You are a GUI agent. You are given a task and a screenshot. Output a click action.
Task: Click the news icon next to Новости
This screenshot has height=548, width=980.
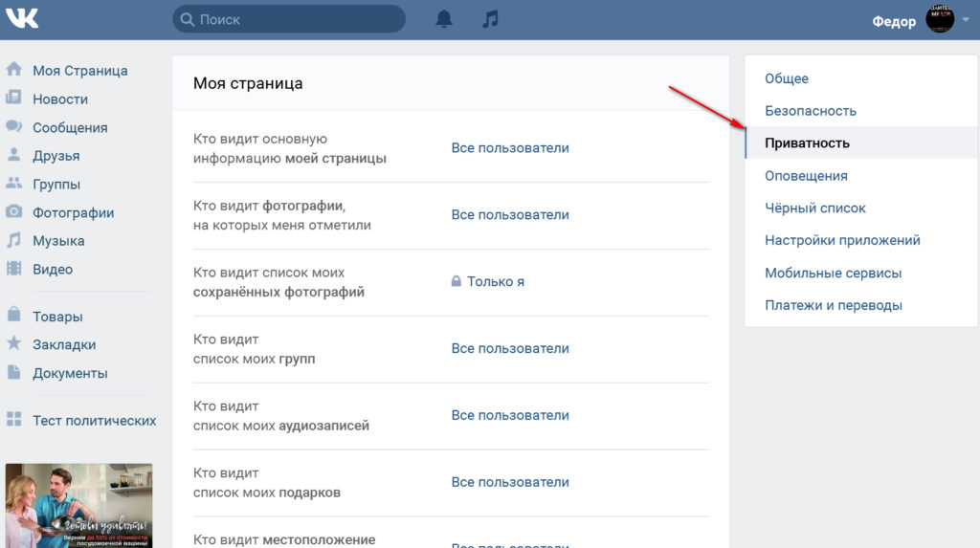[x=13, y=98]
